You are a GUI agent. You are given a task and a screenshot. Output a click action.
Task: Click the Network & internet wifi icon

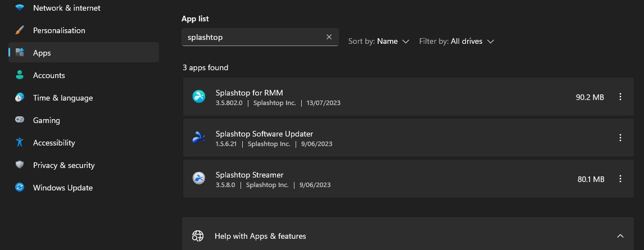[x=19, y=7]
